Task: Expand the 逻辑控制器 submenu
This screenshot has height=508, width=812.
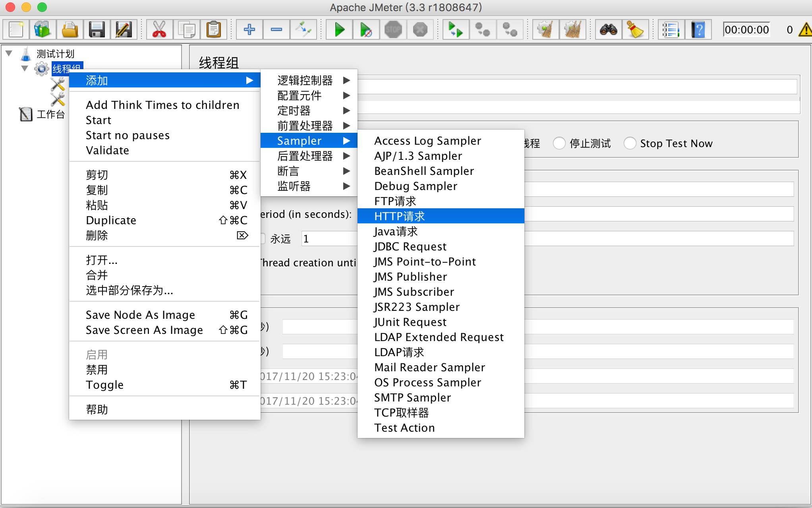Action: pos(309,80)
